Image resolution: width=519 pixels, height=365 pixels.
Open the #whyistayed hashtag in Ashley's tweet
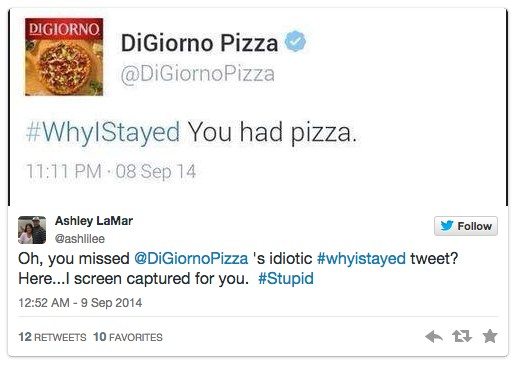click(x=361, y=259)
